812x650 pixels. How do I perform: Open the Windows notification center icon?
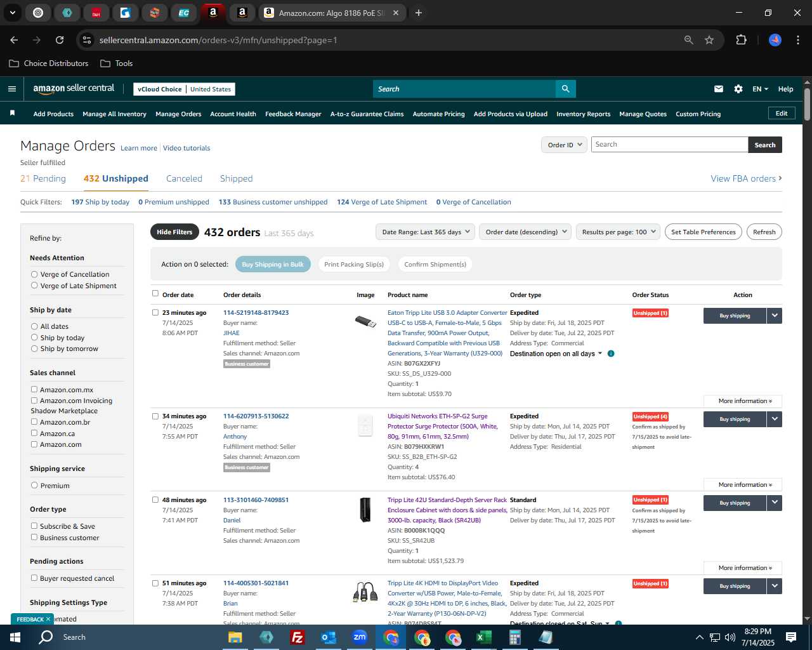[x=791, y=637]
